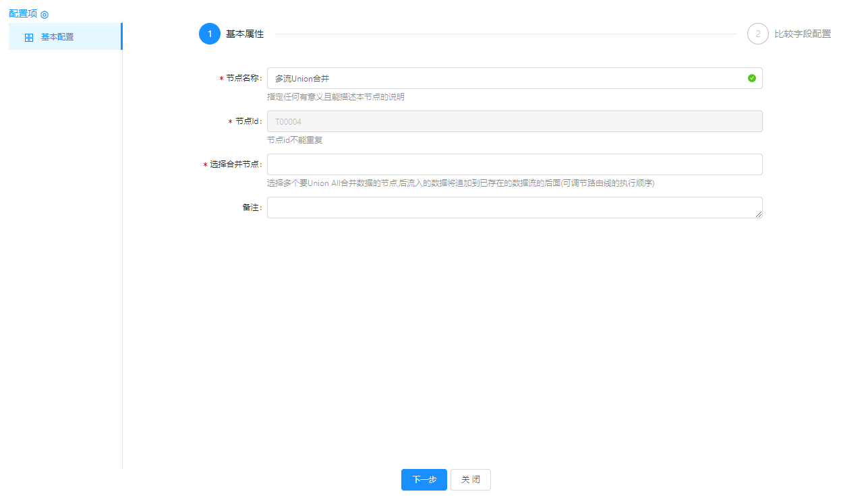Click the 节点id不能重复 hint text
The width and height of the screenshot is (868, 502).
(295, 140)
